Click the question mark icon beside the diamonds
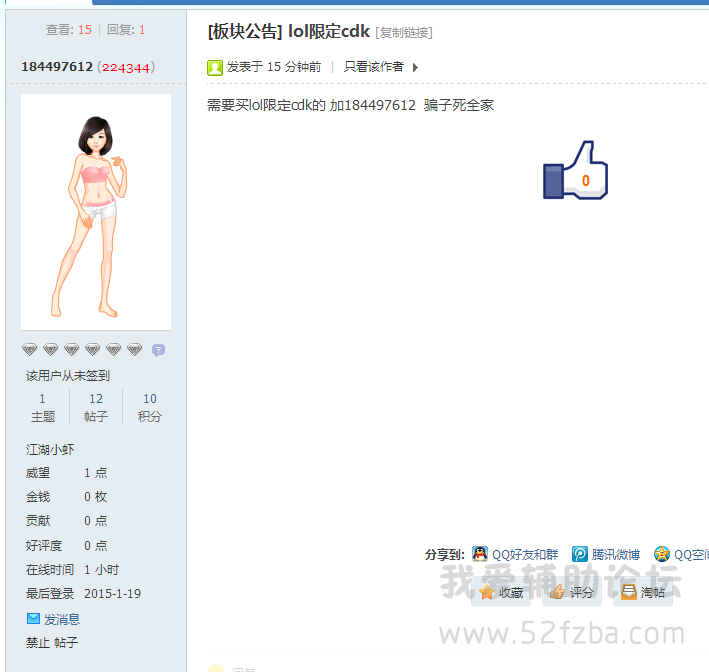This screenshot has height=672, width=709. 158,350
